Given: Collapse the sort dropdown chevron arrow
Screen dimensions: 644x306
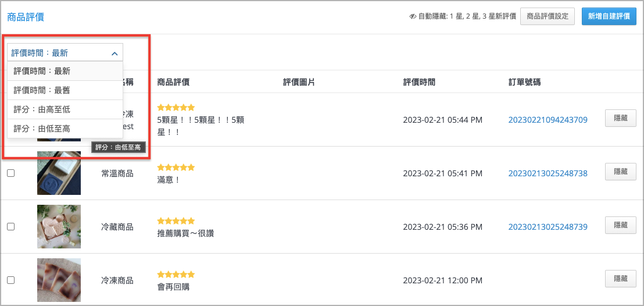Looking at the screenshot, I should 115,53.
